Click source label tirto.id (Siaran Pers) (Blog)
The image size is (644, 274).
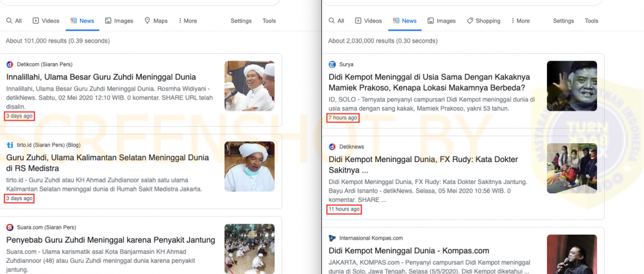pos(49,145)
